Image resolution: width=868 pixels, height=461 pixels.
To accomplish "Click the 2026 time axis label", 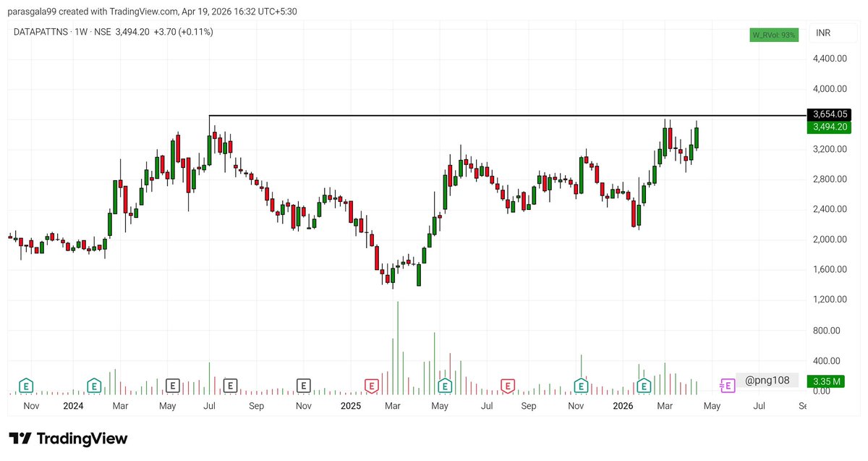I will [623, 407].
